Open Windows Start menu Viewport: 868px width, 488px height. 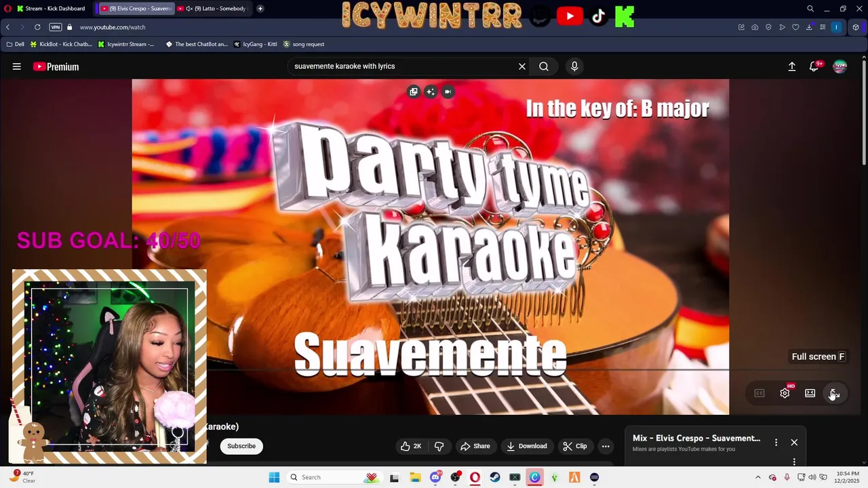coord(274,477)
